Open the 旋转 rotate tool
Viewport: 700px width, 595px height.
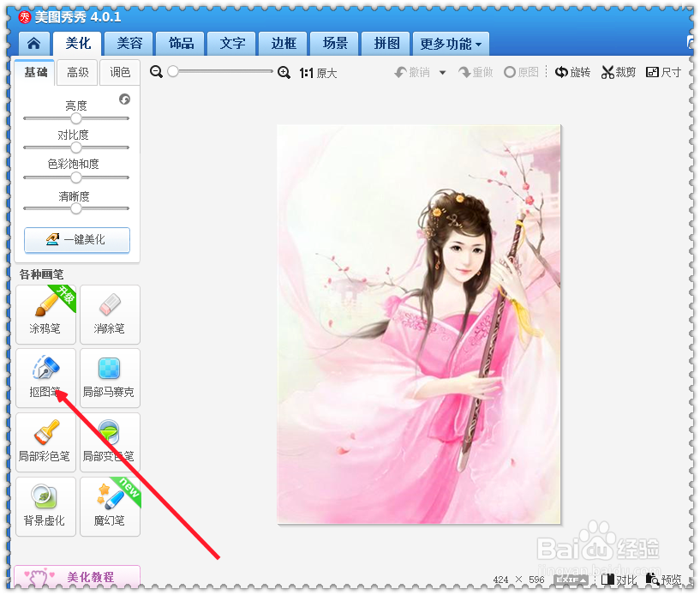tap(572, 72)
